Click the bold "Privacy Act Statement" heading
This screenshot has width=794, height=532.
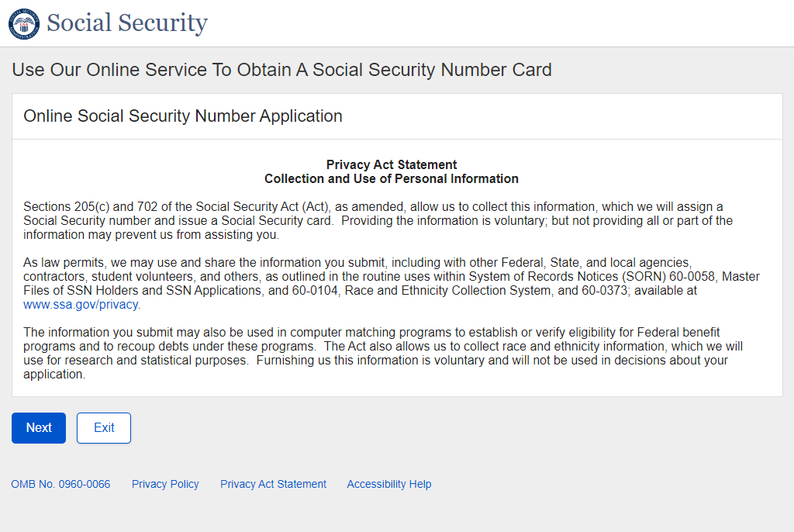tap(392, 164)
